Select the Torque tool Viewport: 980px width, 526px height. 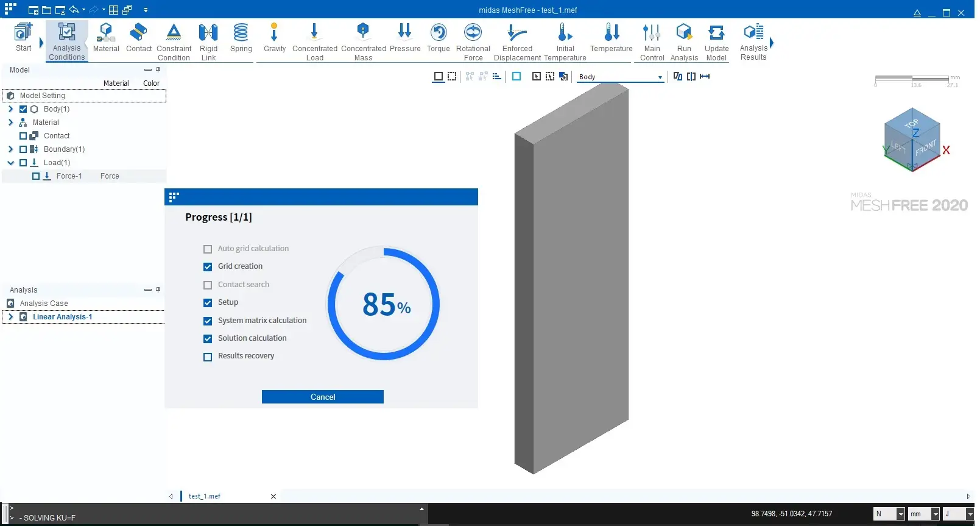439,37
